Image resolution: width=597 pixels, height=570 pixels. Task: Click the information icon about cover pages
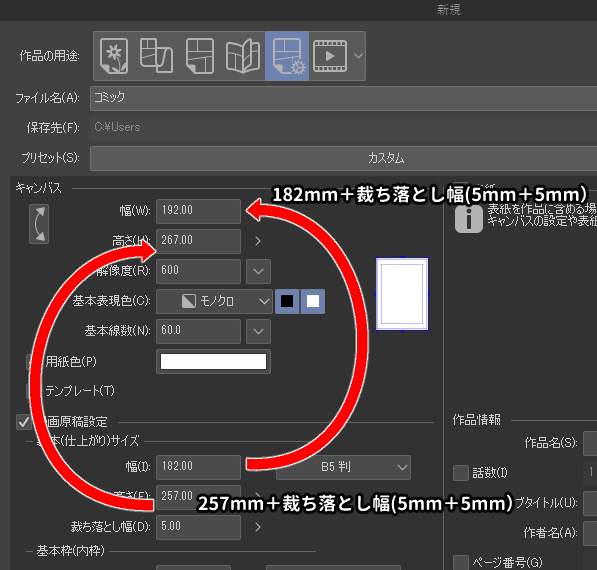click(469, 219)
